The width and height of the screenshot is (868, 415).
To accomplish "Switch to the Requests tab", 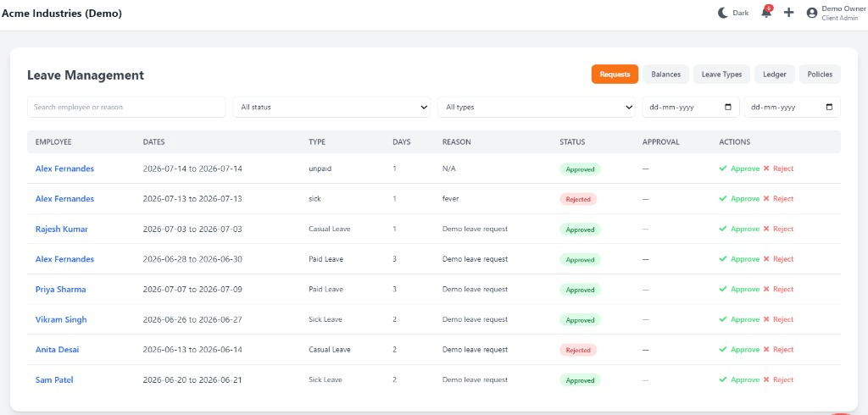I will [x=615, y=75].
